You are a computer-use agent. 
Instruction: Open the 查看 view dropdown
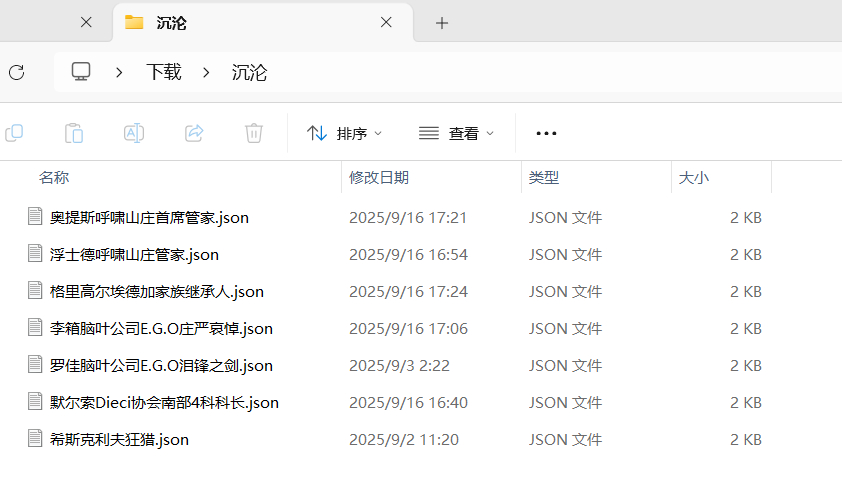tap(457, 133)
